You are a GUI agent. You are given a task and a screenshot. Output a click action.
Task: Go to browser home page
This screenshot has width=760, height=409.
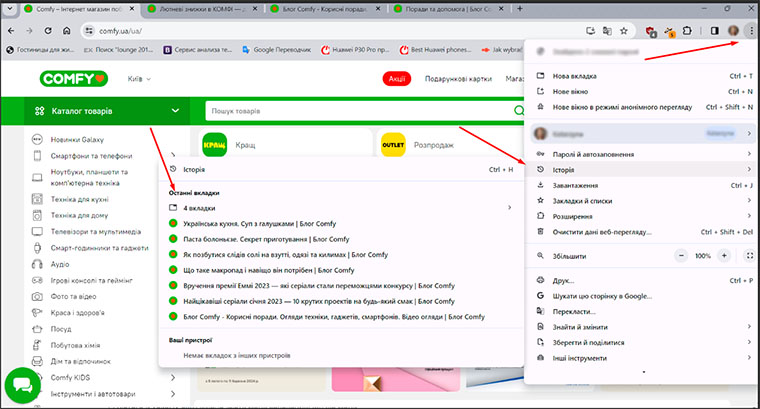coord(66,31)
